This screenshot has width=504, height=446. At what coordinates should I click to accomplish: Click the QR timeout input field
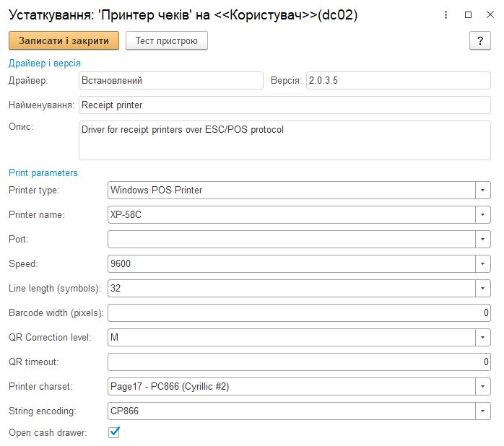299,362
